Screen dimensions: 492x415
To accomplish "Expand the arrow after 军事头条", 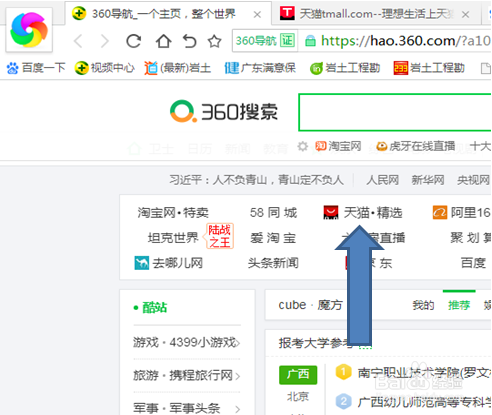I will click(x=238, y=409).
